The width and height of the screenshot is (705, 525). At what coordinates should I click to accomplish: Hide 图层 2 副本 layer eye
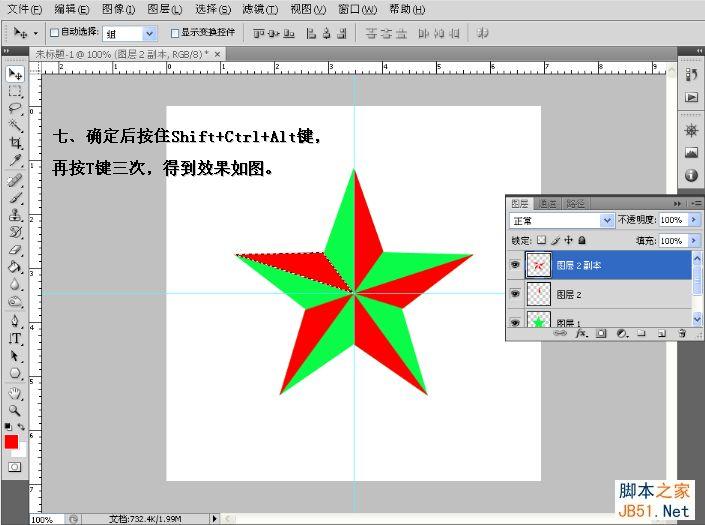[515, 265]
